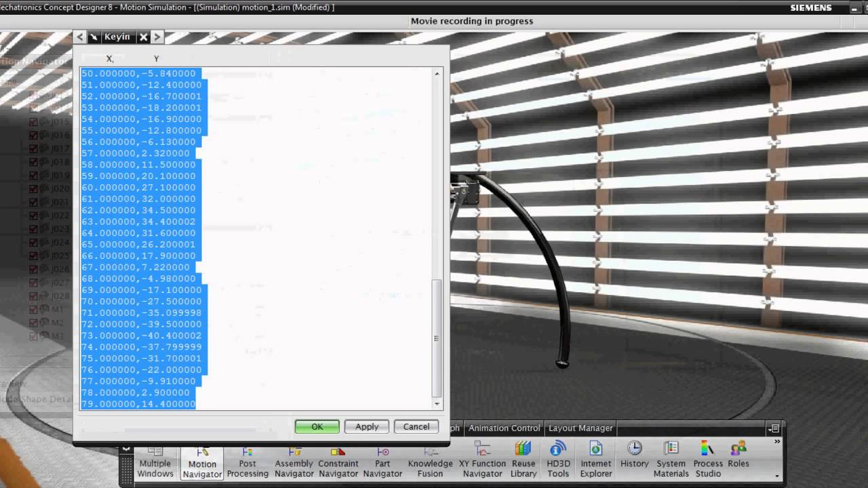
Task: Click the row "53.000000,-18.200001"
Action: (x=141, y=108)
